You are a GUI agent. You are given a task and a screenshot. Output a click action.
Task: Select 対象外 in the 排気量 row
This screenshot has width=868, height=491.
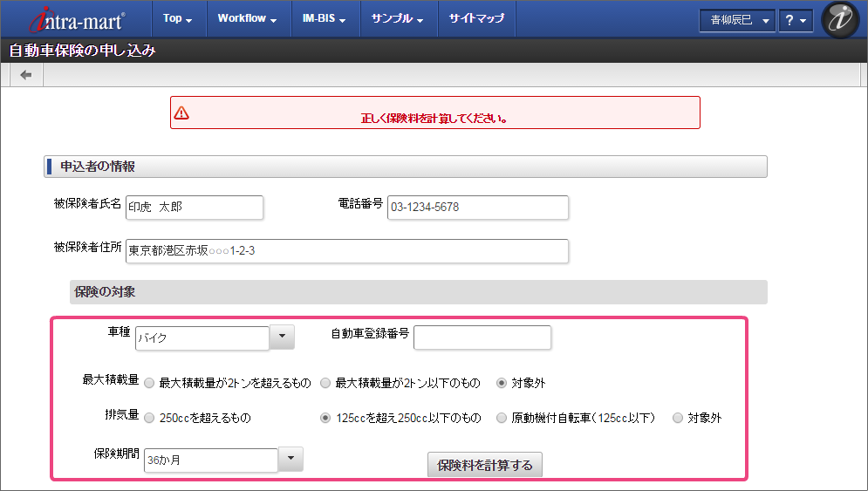pos(678,418)
